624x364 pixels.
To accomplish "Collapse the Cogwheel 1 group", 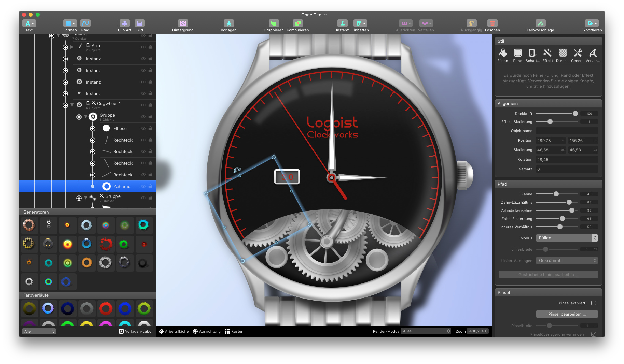I will coord(72,105).
